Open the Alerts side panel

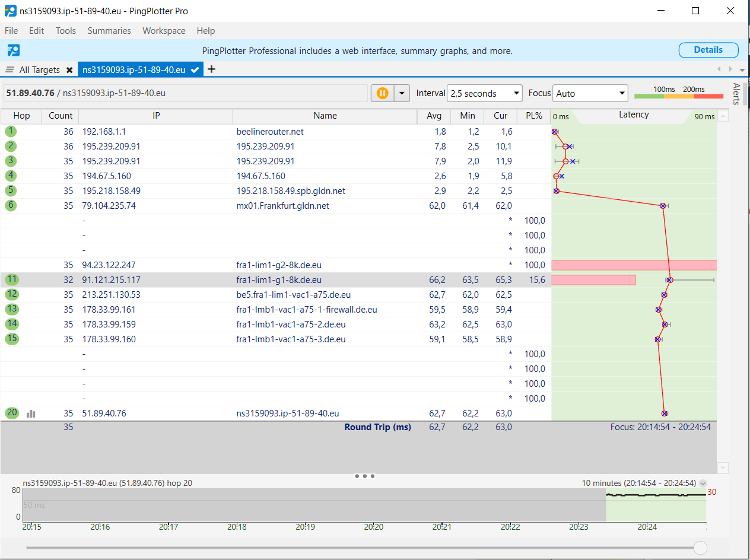click(x=736, y=94)
